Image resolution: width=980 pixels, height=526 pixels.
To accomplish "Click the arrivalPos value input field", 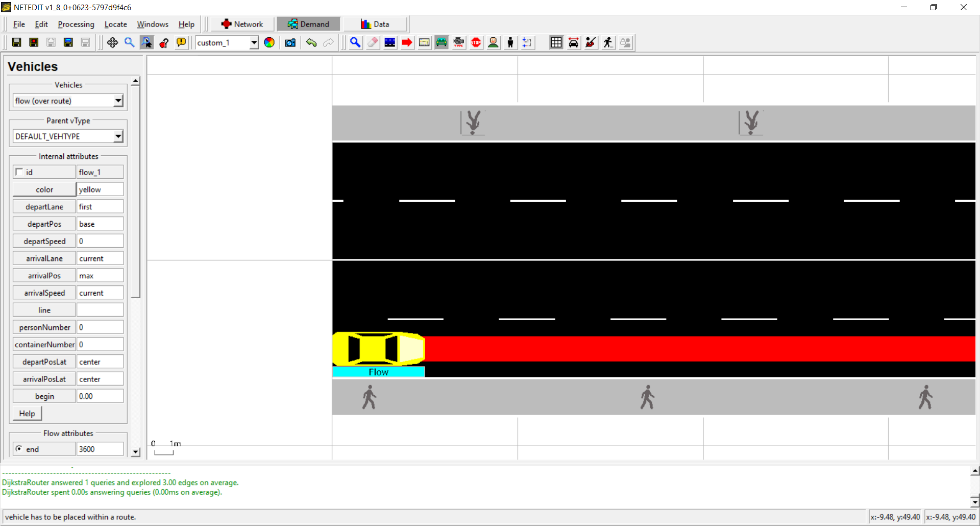I will (x=100, y=276).
